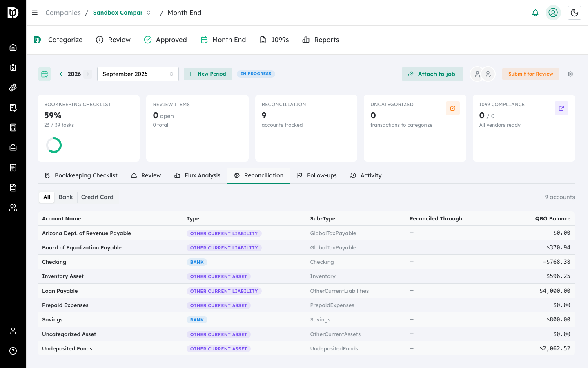Open the 1099s top navigation tab
Viewport: 588px width, 368px height.
tap(274, 40)
